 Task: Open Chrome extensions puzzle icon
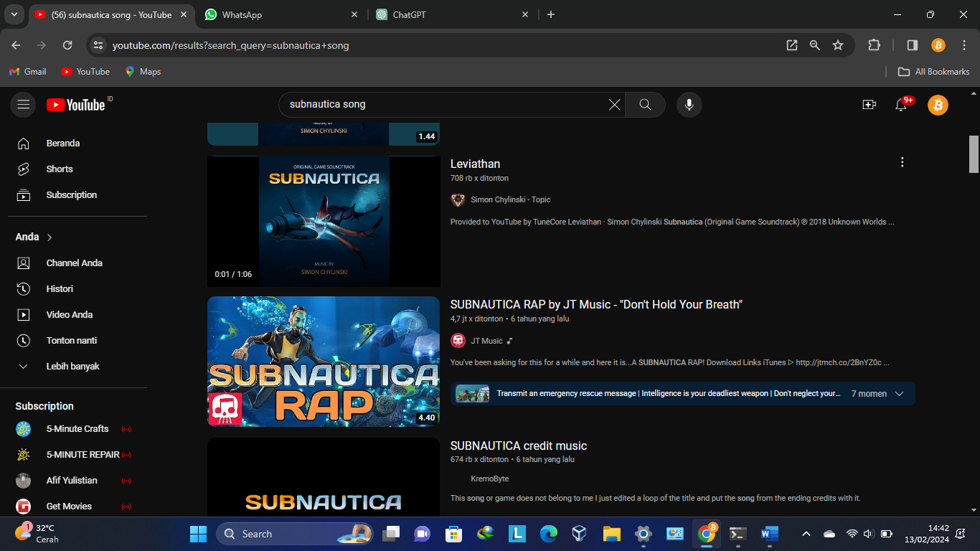(874, 45)
